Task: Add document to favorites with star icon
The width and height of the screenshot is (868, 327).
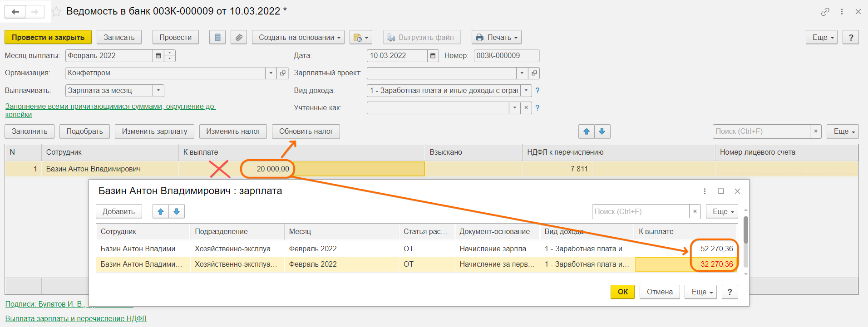Action: tap(56, 12)
